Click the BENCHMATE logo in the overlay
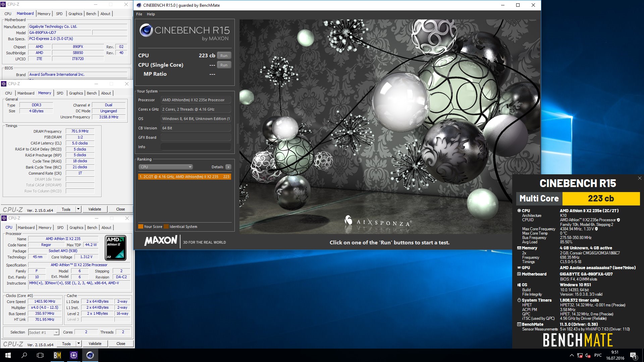Viewport: 644px width, 362px height. (578, 340)
